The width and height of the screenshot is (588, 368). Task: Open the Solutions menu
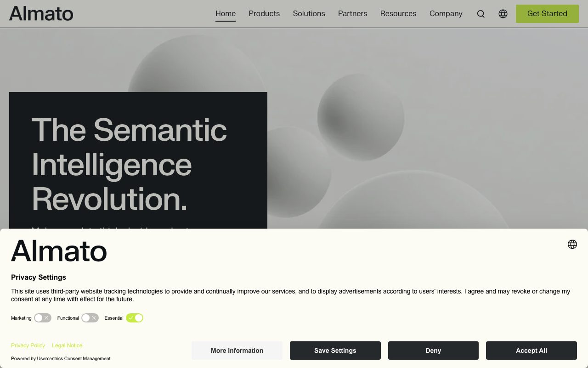point(309,14)
